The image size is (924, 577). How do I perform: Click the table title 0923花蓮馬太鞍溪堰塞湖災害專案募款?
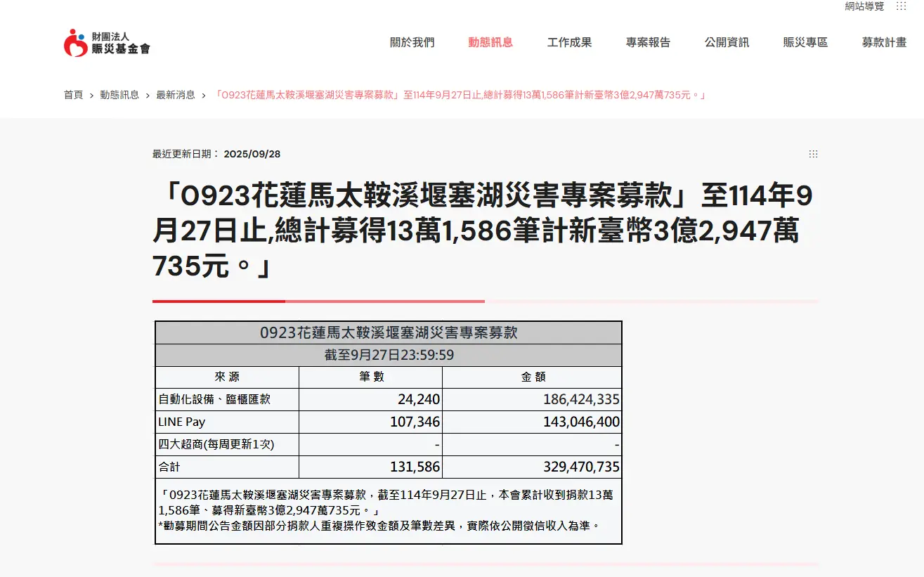pos(389,332)
